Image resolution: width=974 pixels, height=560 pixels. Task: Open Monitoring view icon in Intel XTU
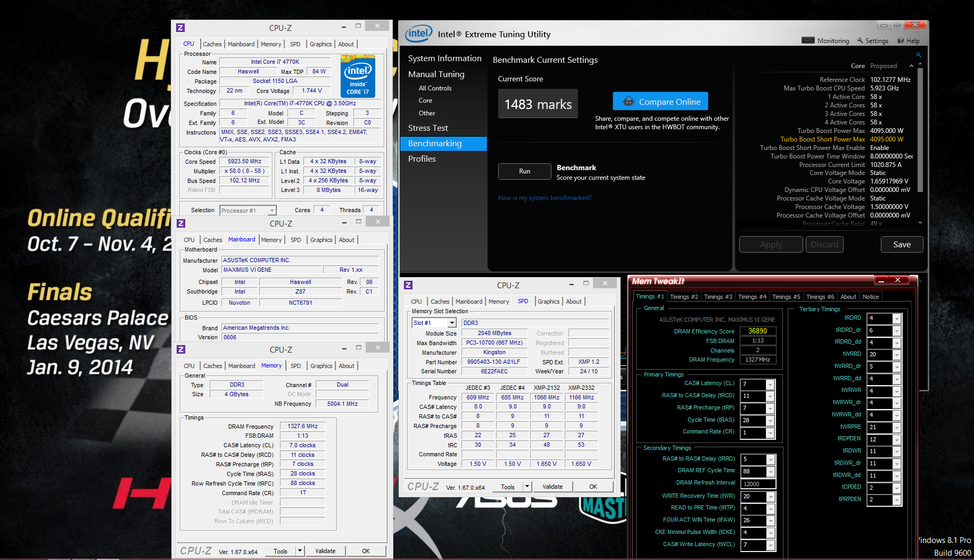click(808, 40)
